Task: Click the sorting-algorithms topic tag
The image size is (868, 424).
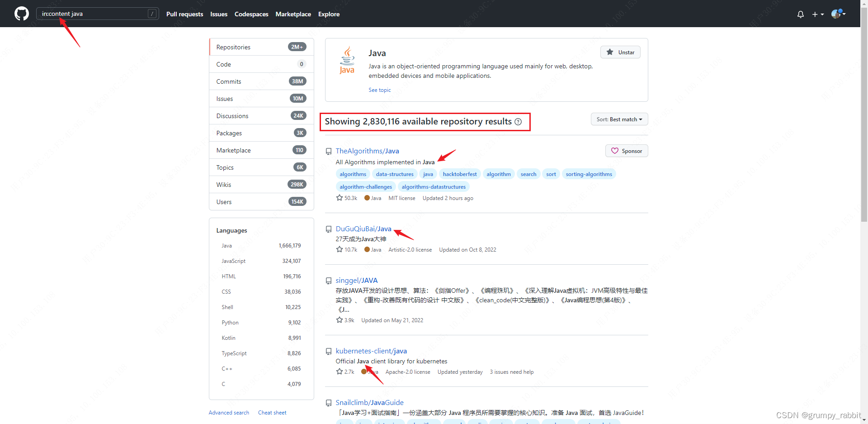Action: (589, 174)
